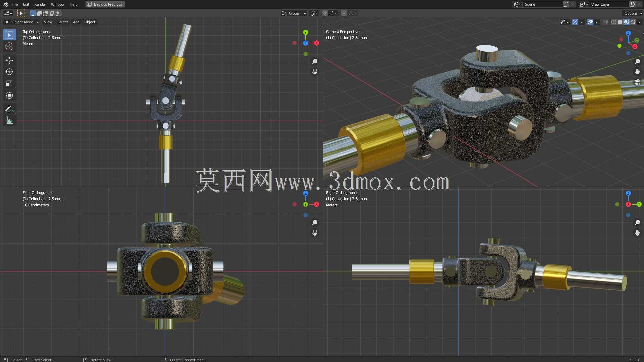Screen dimensions: 644x362
Task: Open the Window menu
Action: [57, 4]
